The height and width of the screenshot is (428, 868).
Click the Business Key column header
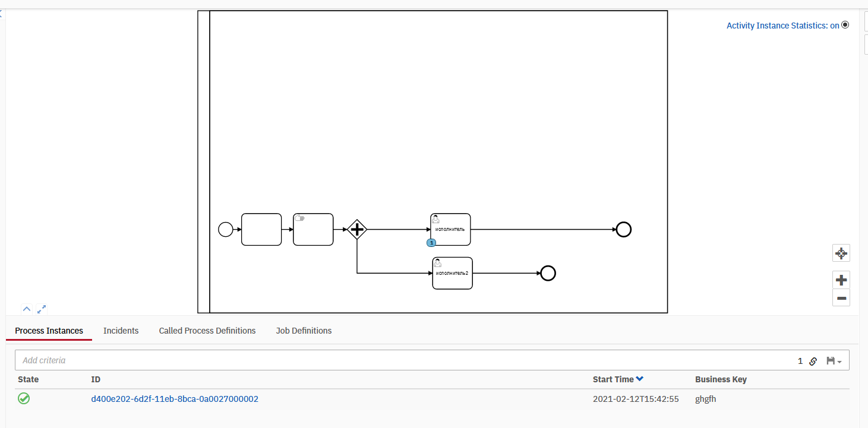721,379
